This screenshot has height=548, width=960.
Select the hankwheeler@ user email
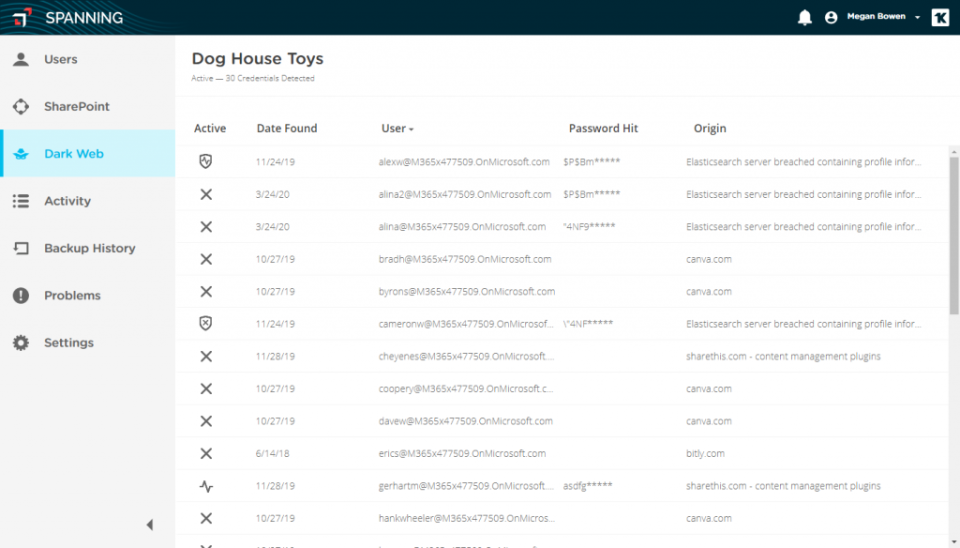[467, 519]
